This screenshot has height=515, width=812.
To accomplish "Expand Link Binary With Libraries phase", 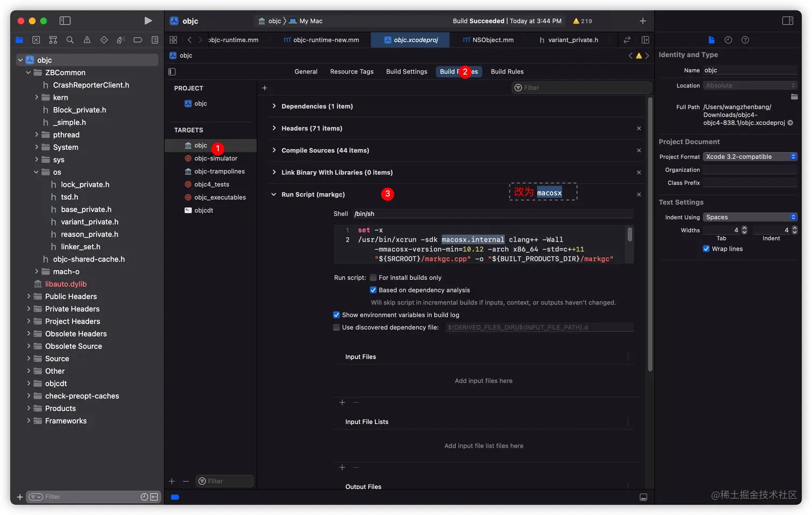I will coord(274,172).
